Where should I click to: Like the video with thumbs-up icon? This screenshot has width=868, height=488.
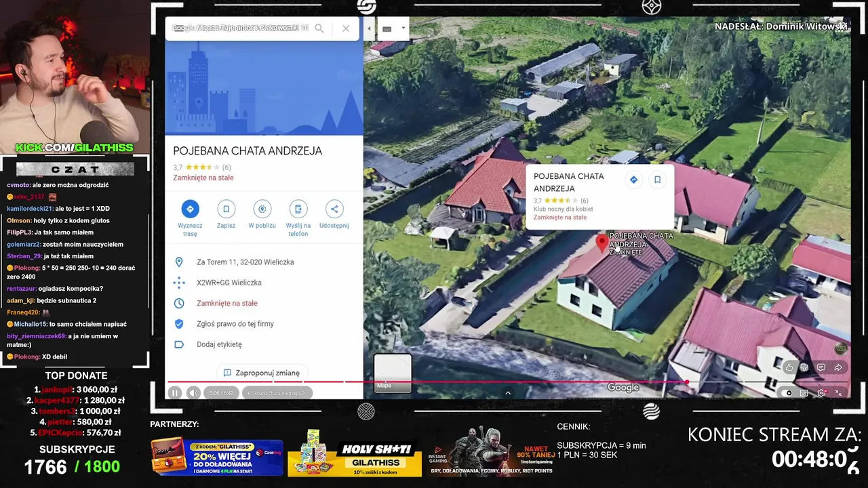click(x=789, y=367)
